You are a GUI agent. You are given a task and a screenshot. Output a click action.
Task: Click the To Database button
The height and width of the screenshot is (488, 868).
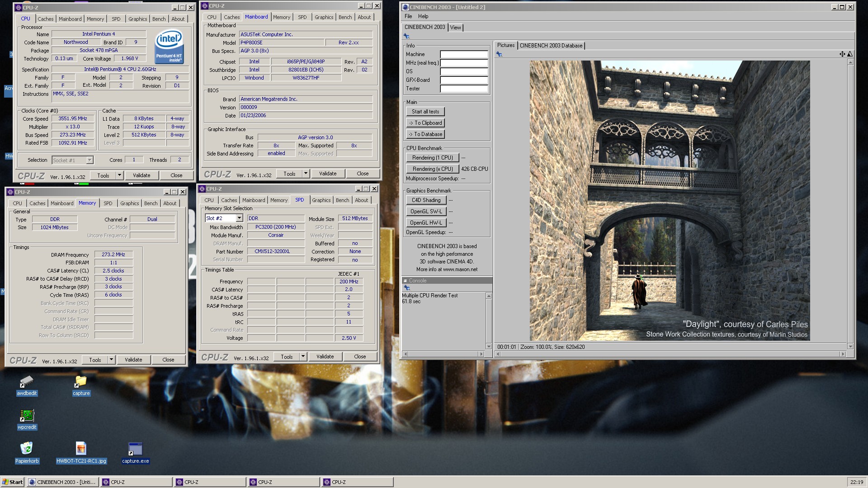click(x=425, y=134)
